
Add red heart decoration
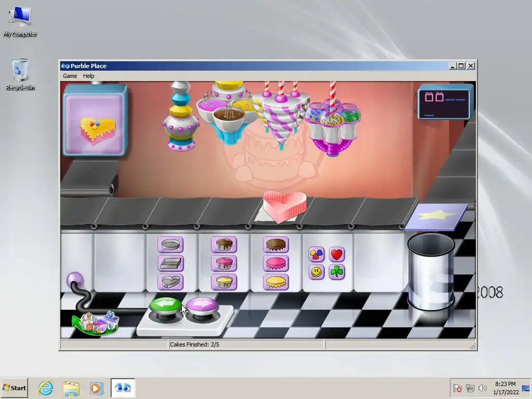click(x=337, y=255)
